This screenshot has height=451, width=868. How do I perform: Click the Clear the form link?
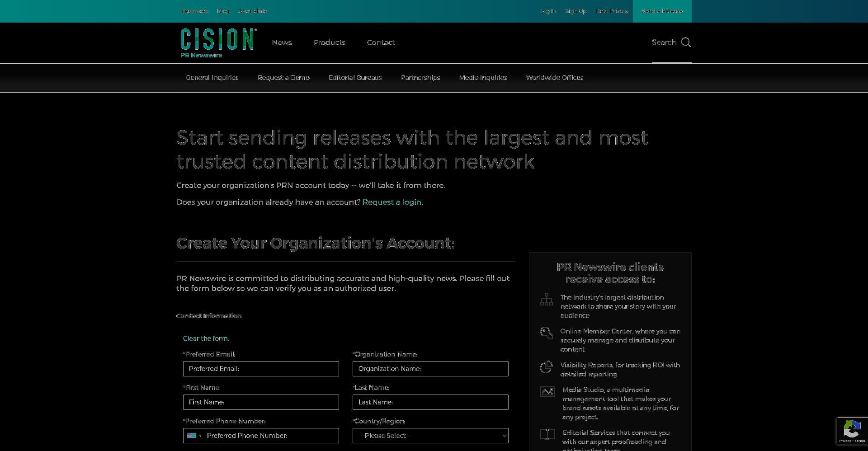206,338
